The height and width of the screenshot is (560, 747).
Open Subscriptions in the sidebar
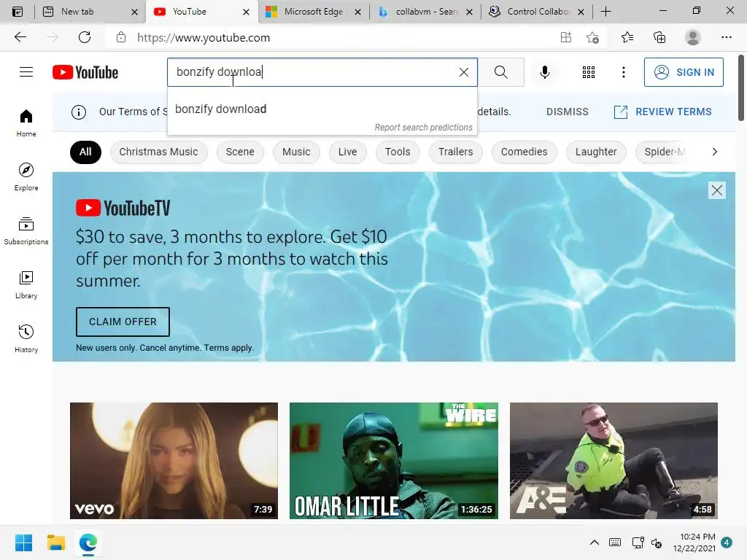(x=26, y=231)
